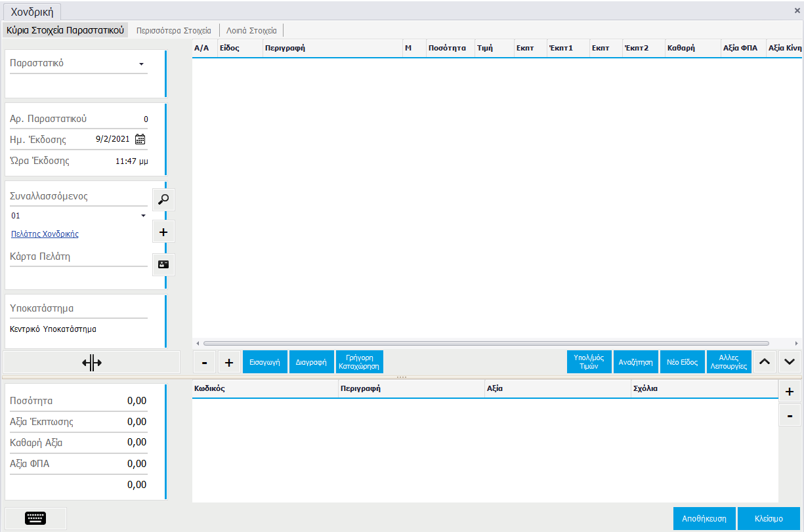Move item row up with chevron
Image resolution: width=804 pixels, height=532 pixels.
click(x=765, y=362)
